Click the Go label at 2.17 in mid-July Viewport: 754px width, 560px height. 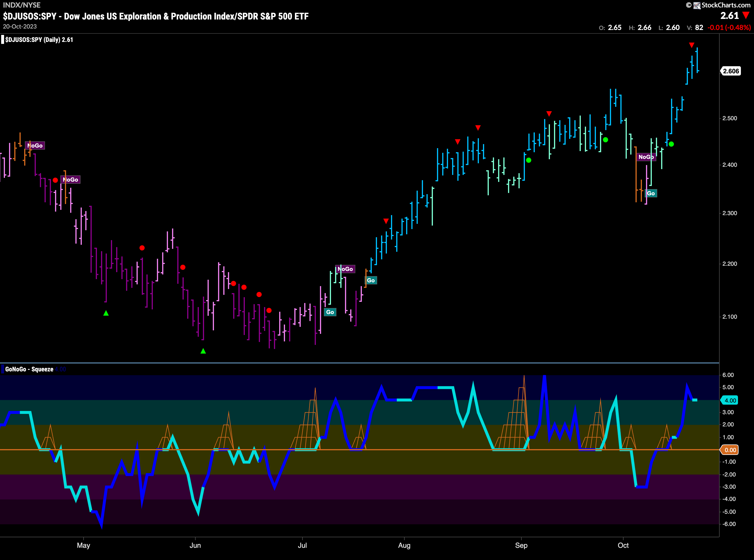[371, 280]
